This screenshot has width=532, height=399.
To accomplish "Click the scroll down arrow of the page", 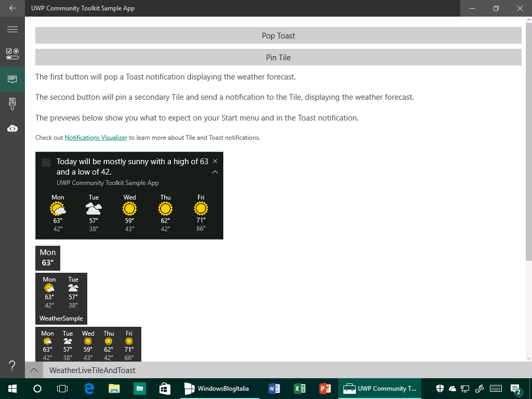I will [528, 358].
